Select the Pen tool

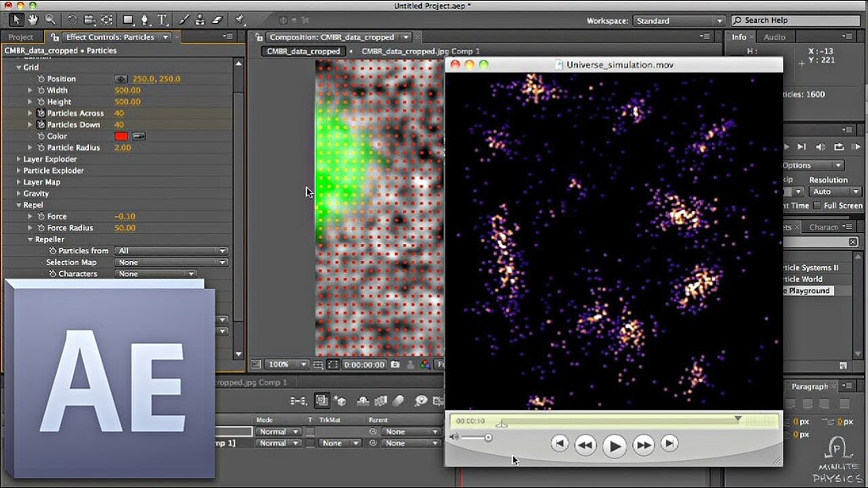(144, 18)
